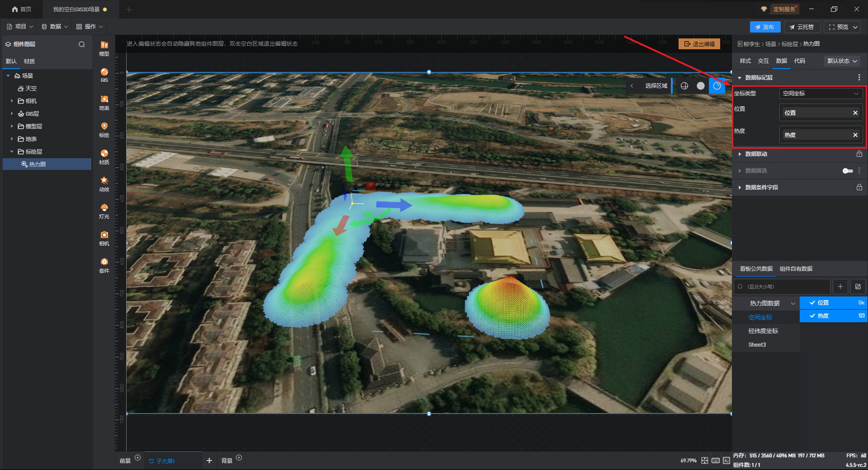Click the 退出编辑 button
This screenshot has width=868, height=470.
click(699, 44)
